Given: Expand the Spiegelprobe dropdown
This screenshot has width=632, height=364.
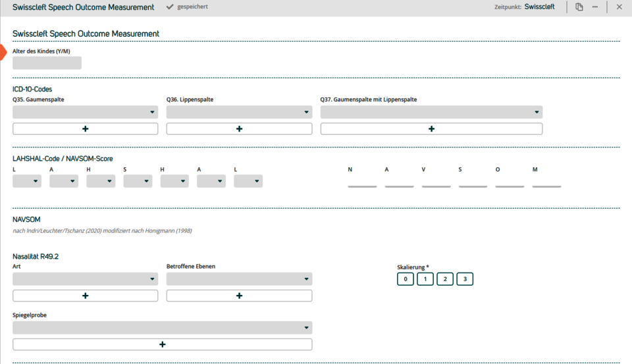Looking at the screenshot, I should [x=162, y=328].
